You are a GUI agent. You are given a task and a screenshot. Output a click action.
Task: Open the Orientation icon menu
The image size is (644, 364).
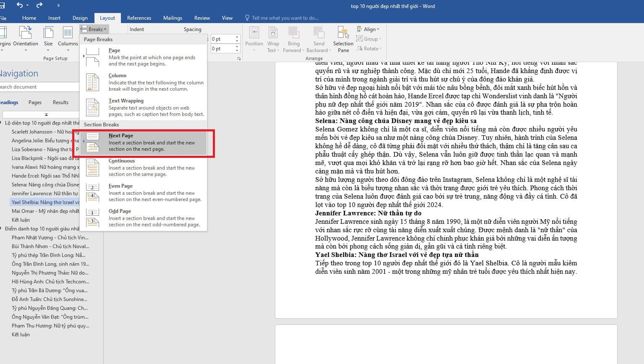click(x=26, y=39)
